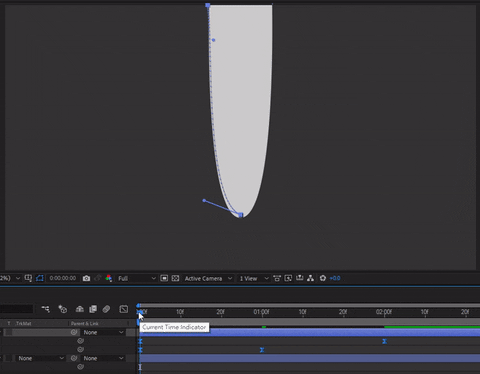
Task: Grab the bezier handle left of bottom vertex
Action: pos(204,200)
